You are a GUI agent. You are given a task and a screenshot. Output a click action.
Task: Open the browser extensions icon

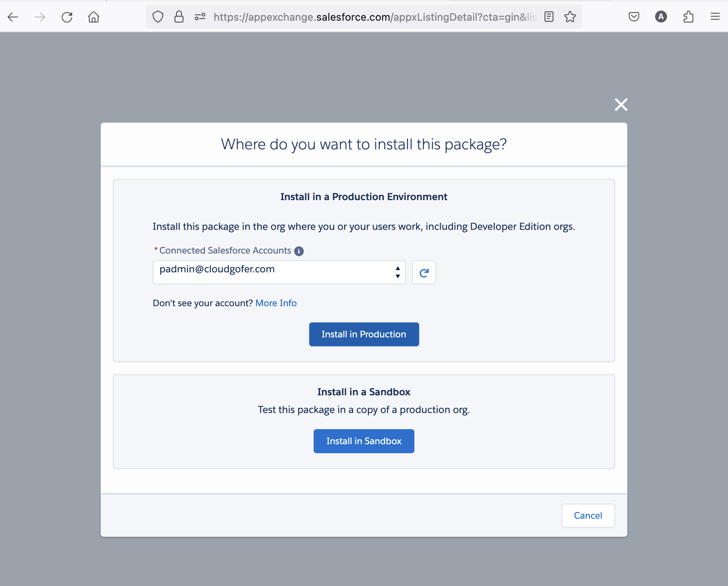(x=689, y=17)
